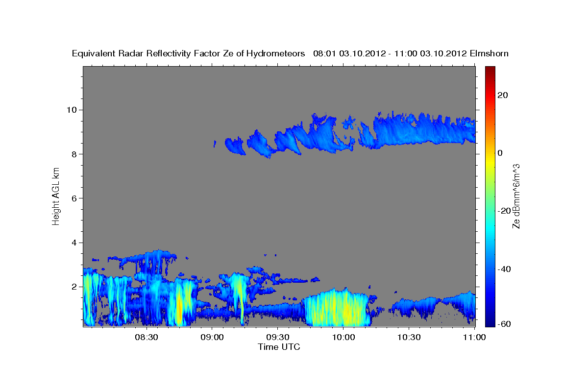This screenshot has height=392, width=588.
Task: Click the '10:00' time tick label
Action: coord(343,337)
